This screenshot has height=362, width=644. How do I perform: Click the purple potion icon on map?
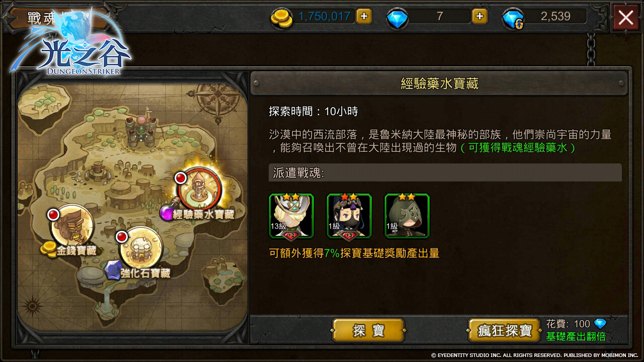[167, 213]
